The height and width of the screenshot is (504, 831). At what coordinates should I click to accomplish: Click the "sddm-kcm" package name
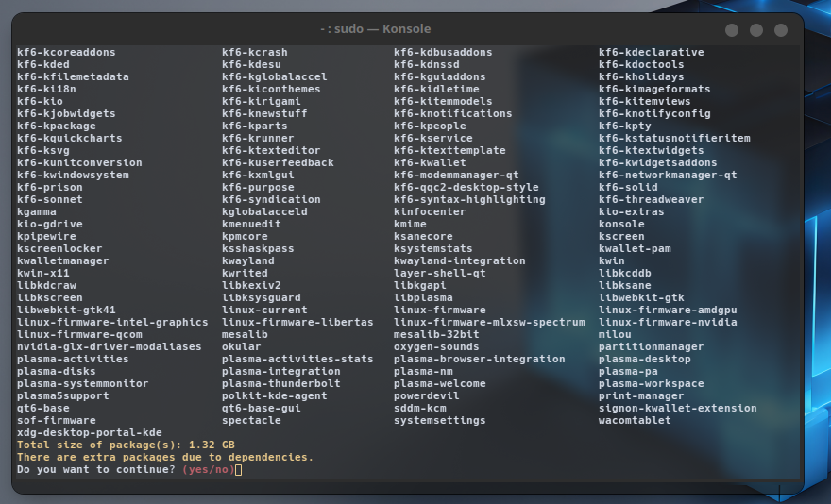click(419, 408)
